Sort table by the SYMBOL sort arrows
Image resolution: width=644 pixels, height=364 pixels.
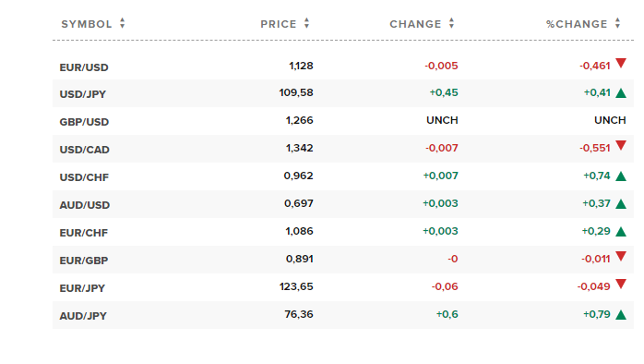click(123, 23)
